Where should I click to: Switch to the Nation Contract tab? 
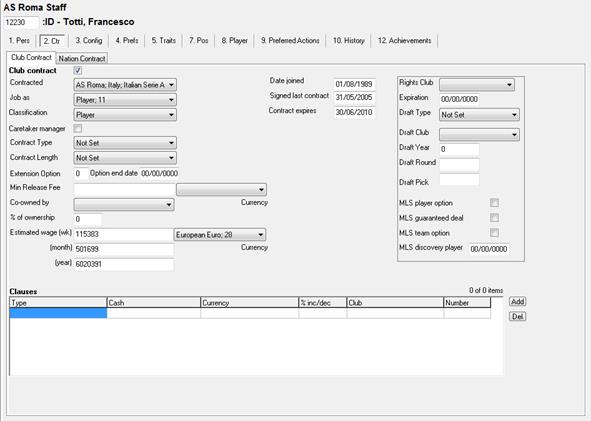click(82, 58)
